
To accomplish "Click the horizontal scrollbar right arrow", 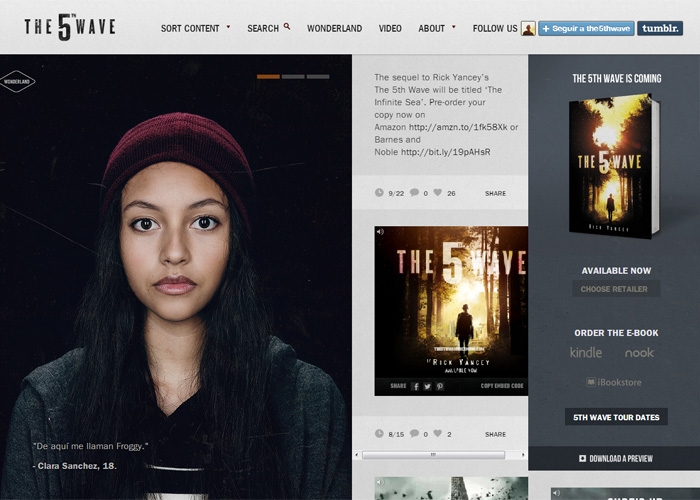I will (x=523, y=455).
